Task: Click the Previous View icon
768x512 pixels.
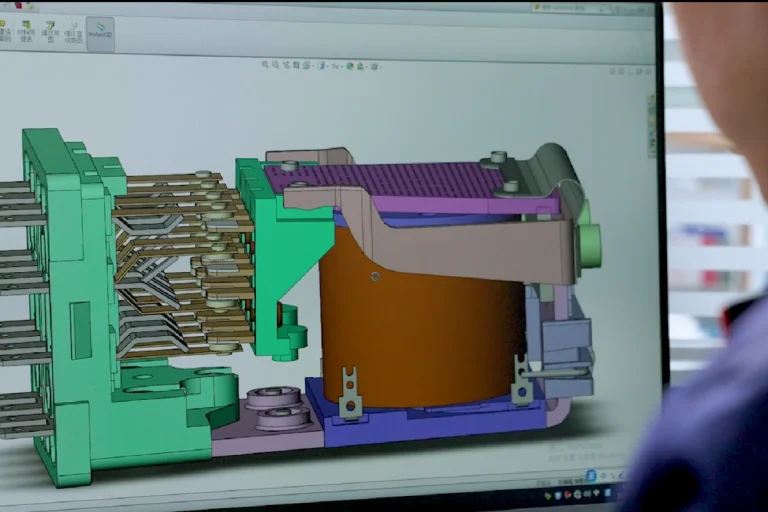Action: 288,65
